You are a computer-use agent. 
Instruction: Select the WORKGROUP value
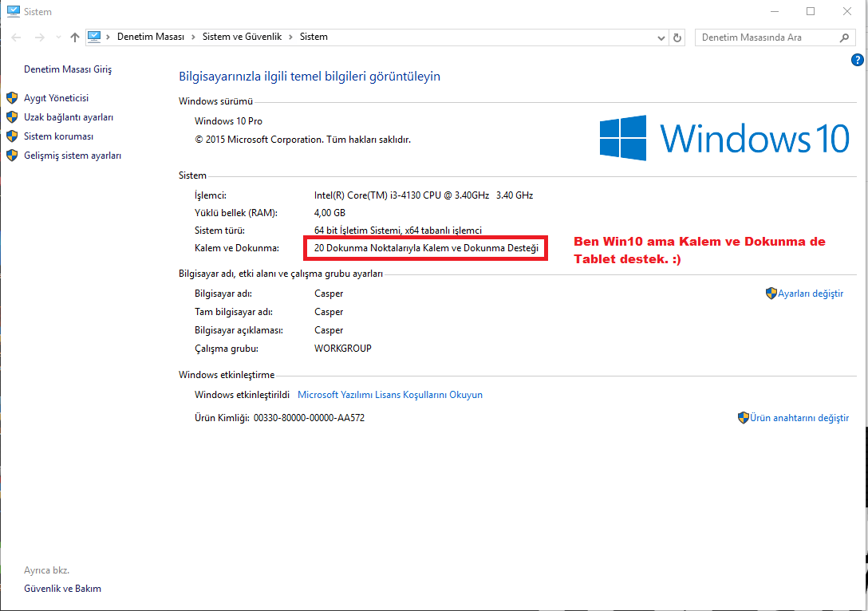click(x=343, y=348)
